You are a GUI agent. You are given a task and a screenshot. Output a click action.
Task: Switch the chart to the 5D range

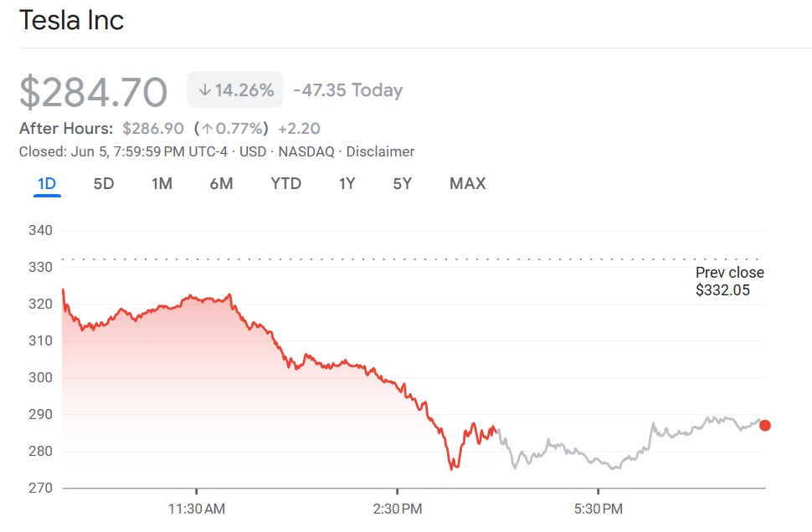pos(104,183)
